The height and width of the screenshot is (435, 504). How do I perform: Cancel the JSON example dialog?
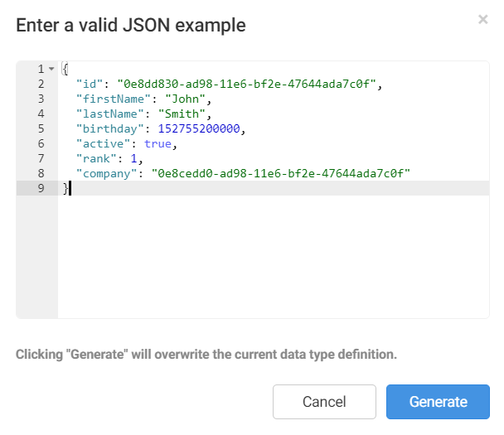click(x=324, y=402)
